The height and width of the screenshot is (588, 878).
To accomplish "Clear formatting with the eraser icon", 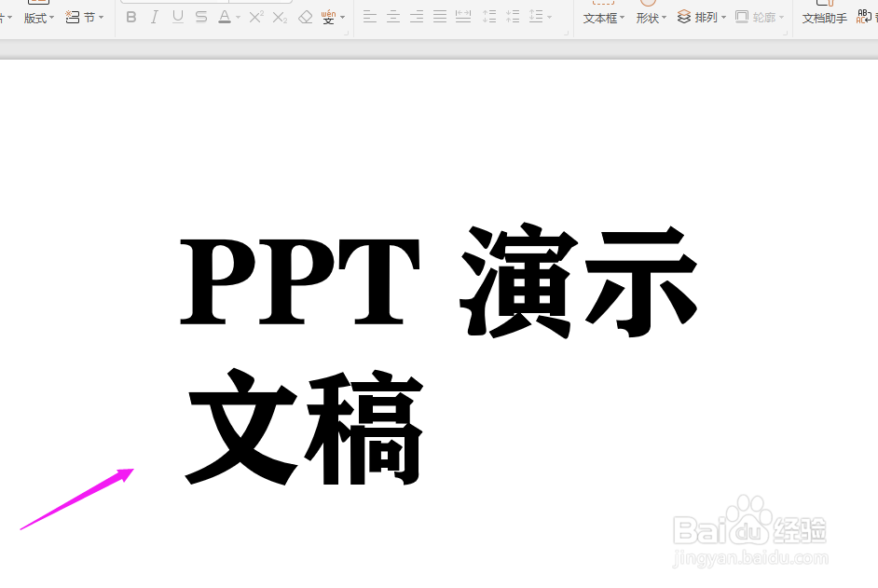I will click(306, 16).
